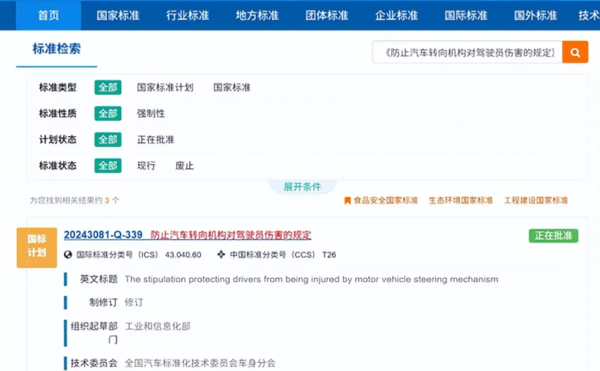Open the 企业标准 navigation tab

tap(396, 15)
